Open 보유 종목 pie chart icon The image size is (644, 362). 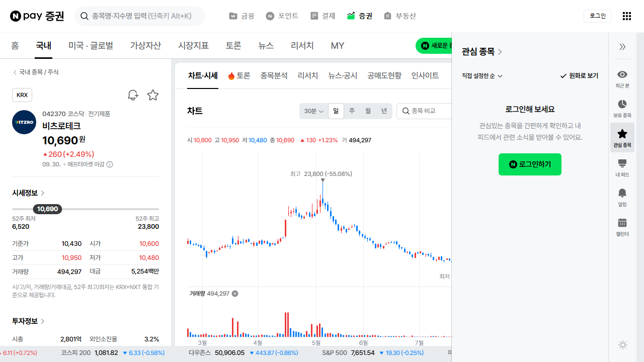point(622,109)
